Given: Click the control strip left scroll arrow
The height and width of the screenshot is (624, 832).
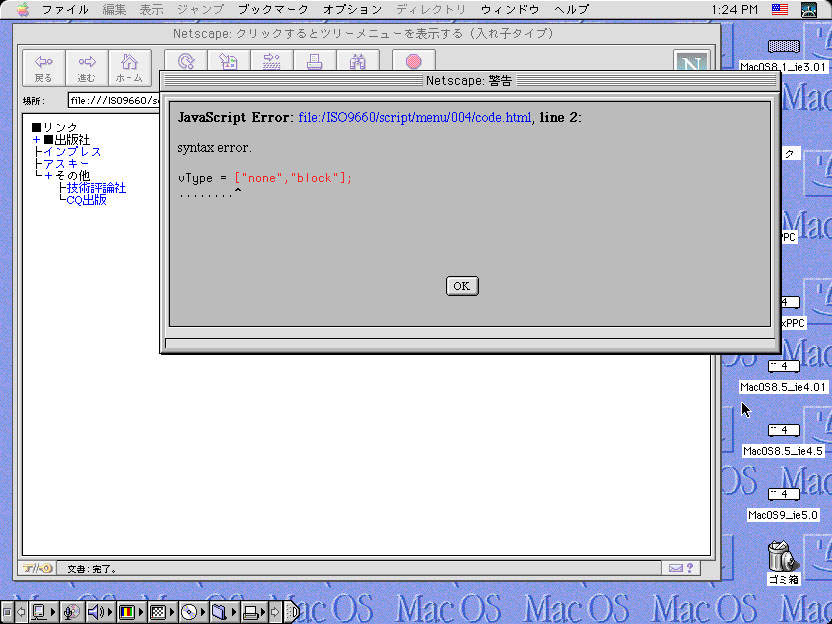Looking at the screenshot, I should [21, 612].
